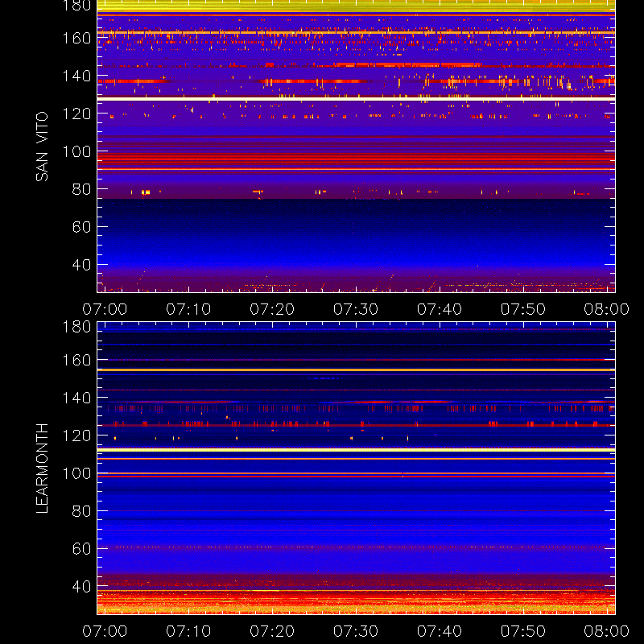Pick the 80 frequency label on Learmonth axis
644x644 pixels.
[x=81, y=511]
